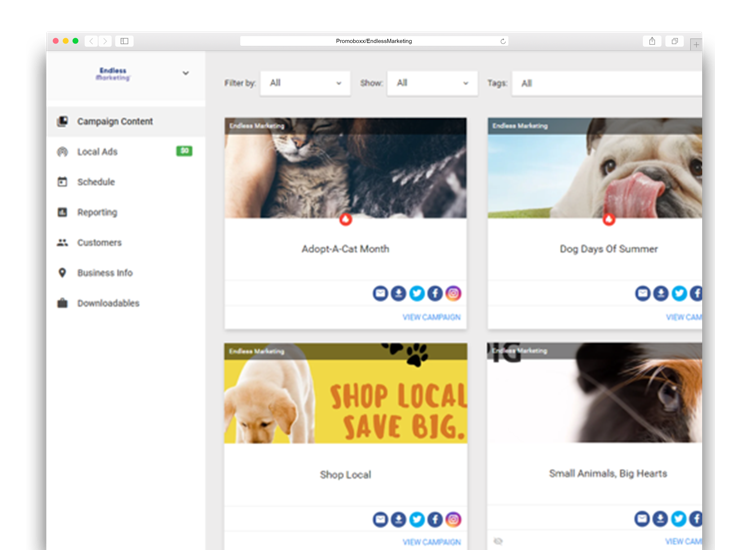
Task: Expand the Endless Marketing account chevron
Action: tap(185, 73)
